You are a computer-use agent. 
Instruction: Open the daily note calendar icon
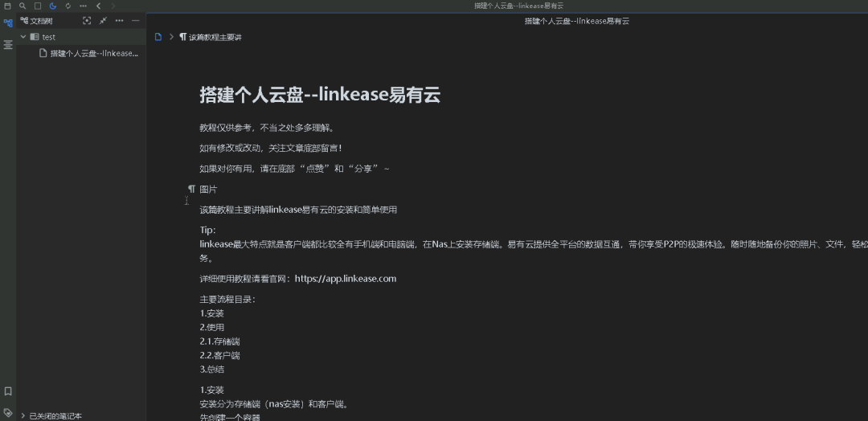point(7,6)
